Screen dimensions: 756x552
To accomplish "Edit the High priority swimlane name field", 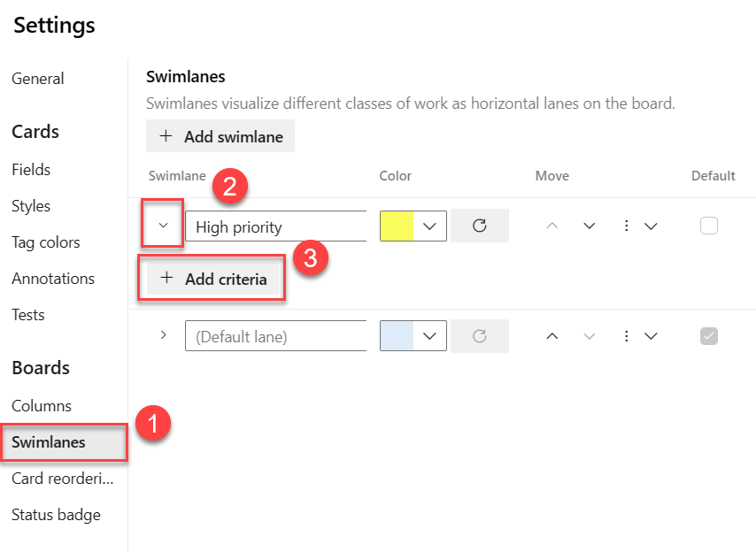I will (x=276, y=226).
